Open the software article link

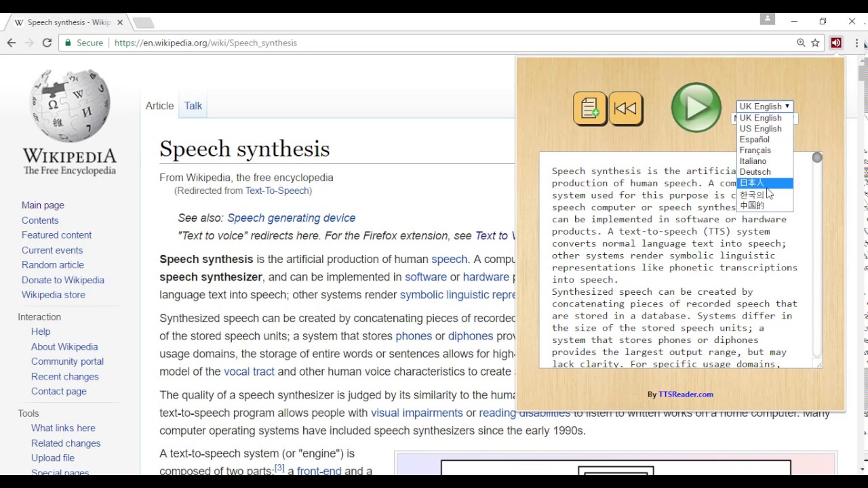[426, 277]
